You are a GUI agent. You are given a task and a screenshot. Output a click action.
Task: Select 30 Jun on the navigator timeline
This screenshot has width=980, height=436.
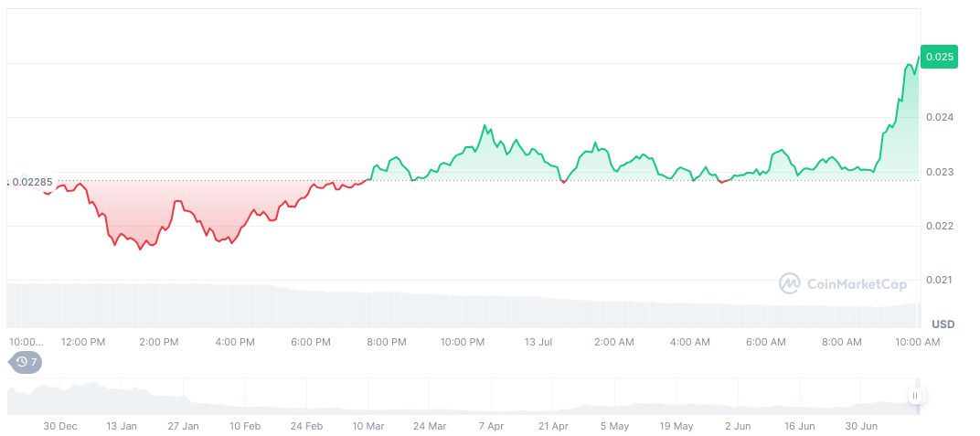click(x=862, y=426)
